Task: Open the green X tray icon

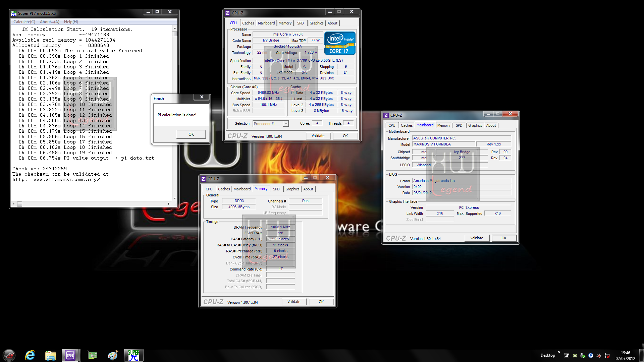Action: [x=575, y=355]
